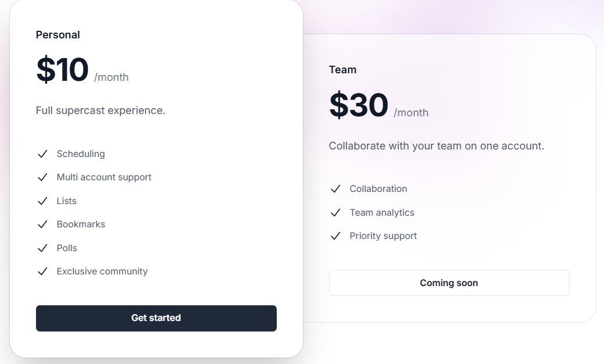Select the Personal plan heading
The width and height of the screenshot is (604, 364).
[x=58, y=35]
